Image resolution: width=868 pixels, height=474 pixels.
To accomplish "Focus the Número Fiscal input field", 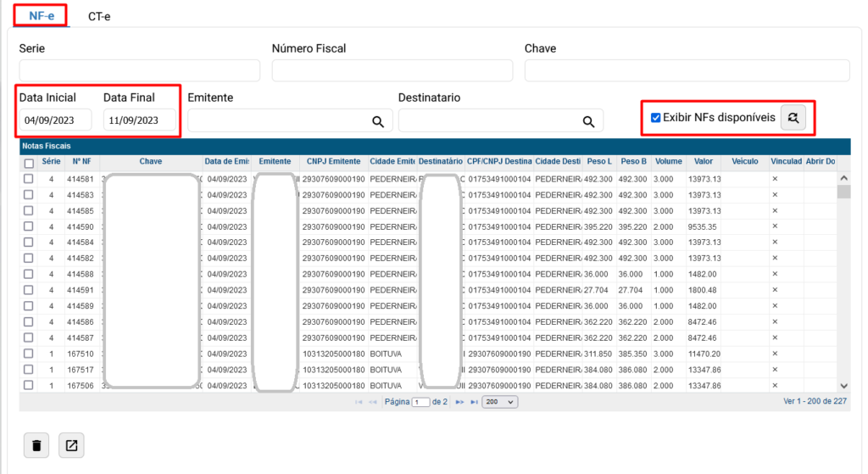I will (392, 70).
